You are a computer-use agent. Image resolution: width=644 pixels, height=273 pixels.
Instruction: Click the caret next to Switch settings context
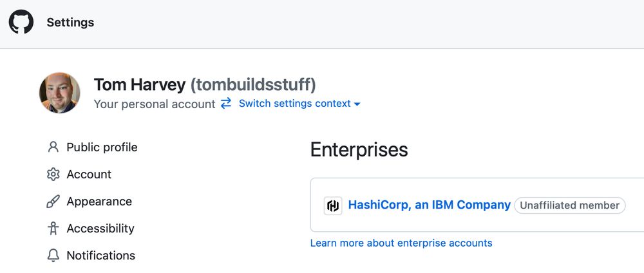point(357,104)
